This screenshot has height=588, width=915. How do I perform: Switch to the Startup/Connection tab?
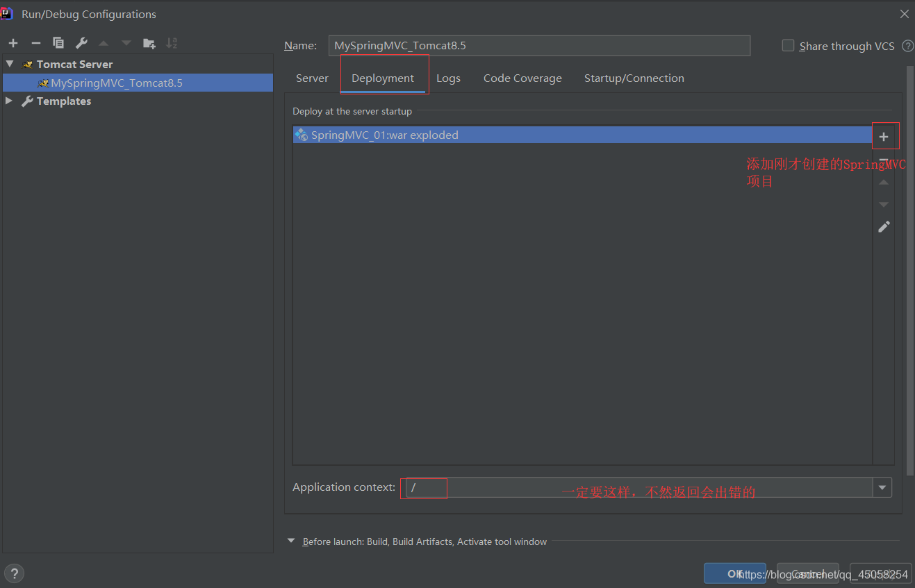pos(634,78)
